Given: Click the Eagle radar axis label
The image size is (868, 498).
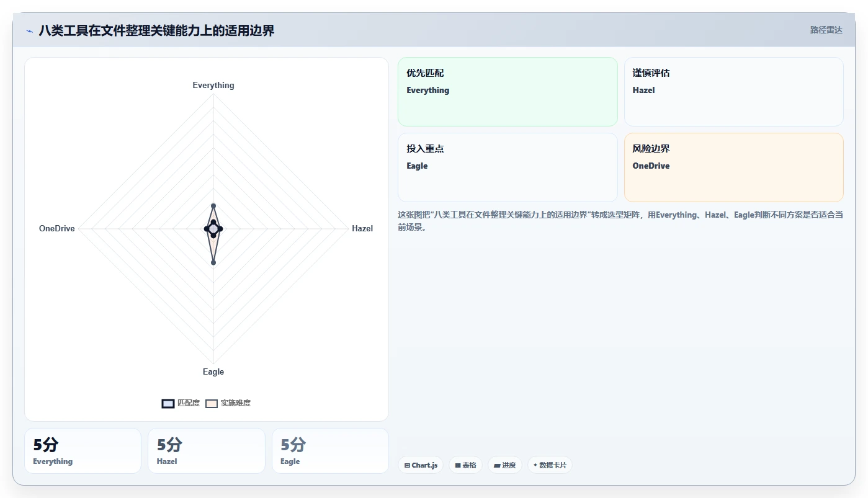Looking at the screenshot, I should click(213, 371).
